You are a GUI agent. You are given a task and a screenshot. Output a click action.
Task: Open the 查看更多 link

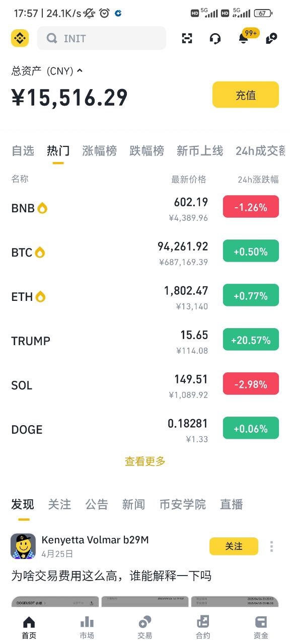point(145,461)
